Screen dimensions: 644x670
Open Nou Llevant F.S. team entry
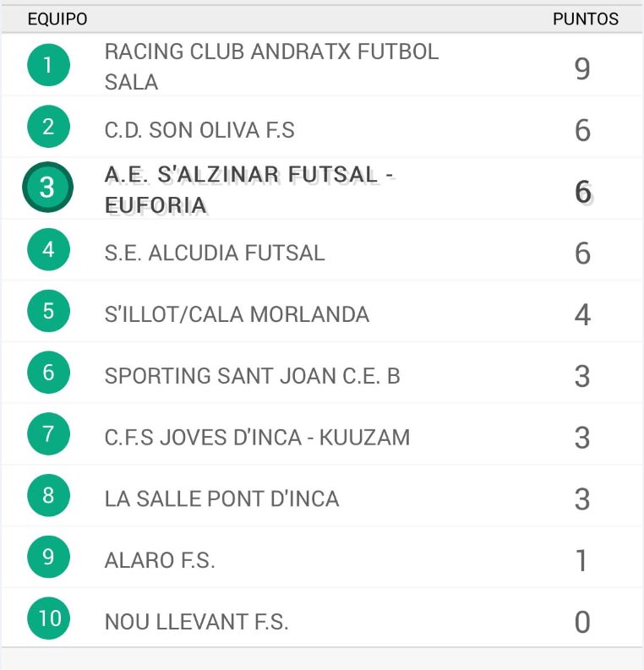(x=197, y=622)
